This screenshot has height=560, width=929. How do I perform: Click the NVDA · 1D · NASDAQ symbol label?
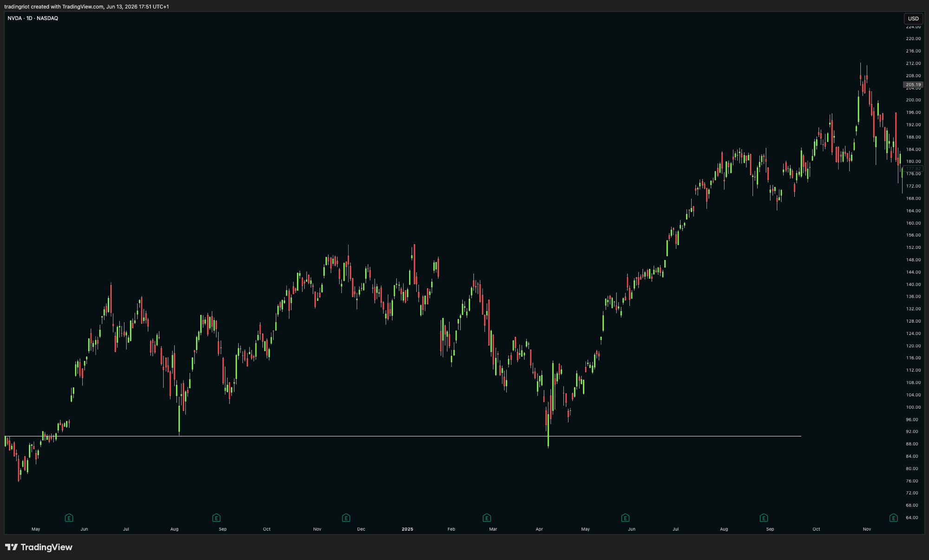coord(33,18)
